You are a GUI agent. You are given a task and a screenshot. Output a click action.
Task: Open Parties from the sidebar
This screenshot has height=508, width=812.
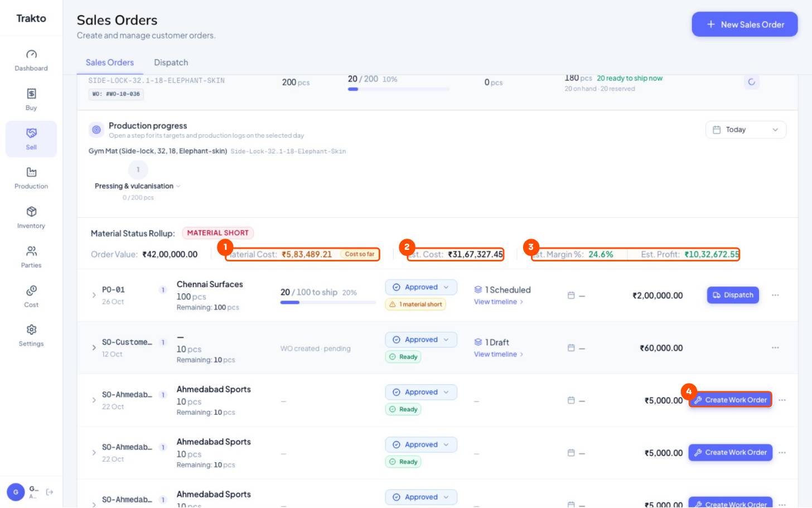click(x=31, y=251)
